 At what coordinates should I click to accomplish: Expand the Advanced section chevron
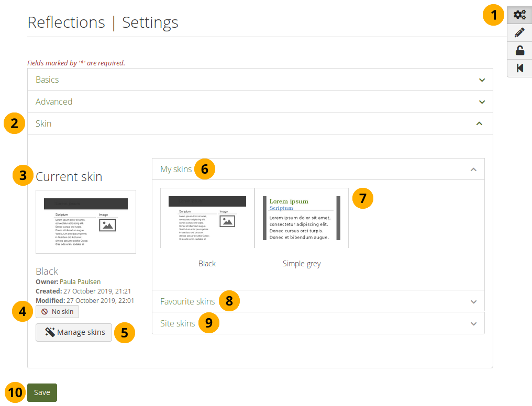[x=482, y=102]
